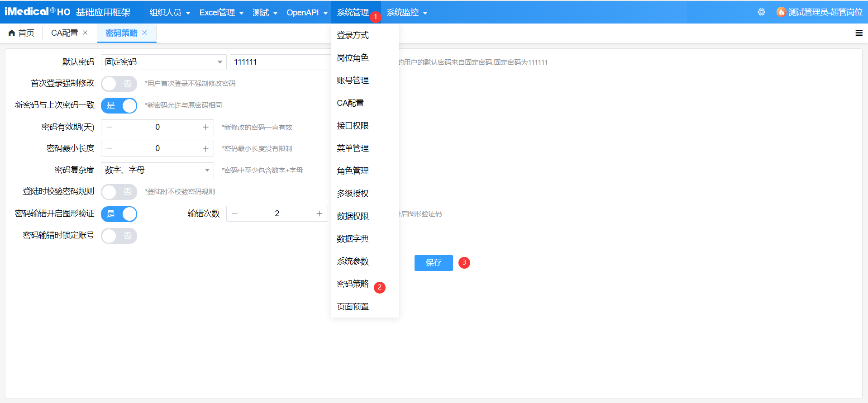Switch to the 首页 tab

(x=21, y=33)
